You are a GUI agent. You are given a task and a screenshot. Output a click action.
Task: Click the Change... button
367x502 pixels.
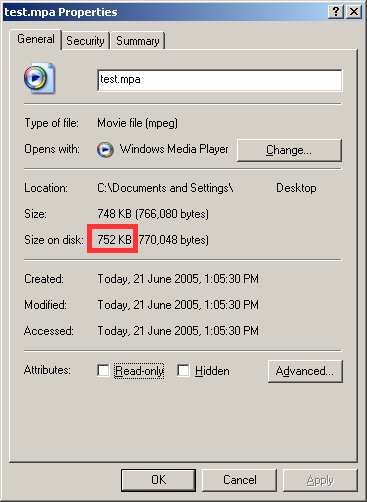coord(289,150)
